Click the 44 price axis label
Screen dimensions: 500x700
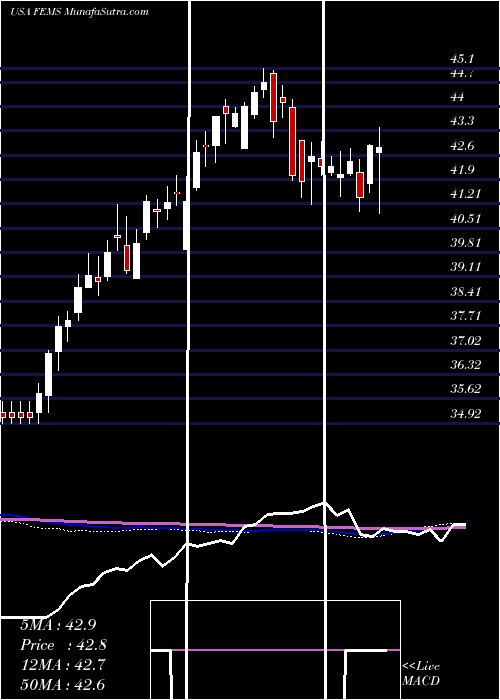[458, 97]
